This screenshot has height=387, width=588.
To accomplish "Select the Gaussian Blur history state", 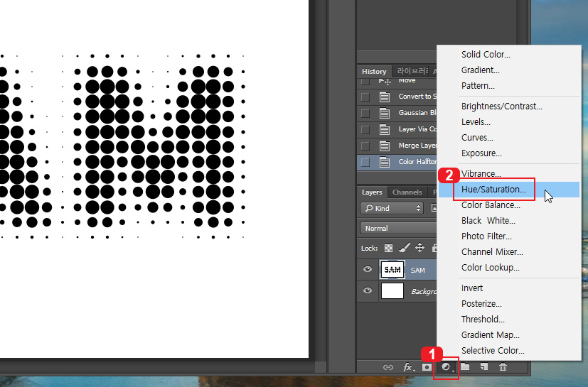I will point(397,113).
